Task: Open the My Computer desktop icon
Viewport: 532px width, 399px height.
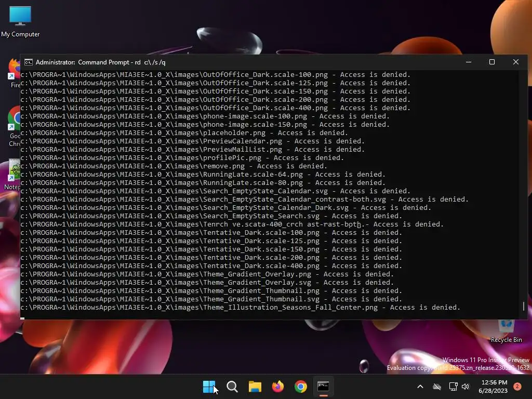Action: pos(20,22)
